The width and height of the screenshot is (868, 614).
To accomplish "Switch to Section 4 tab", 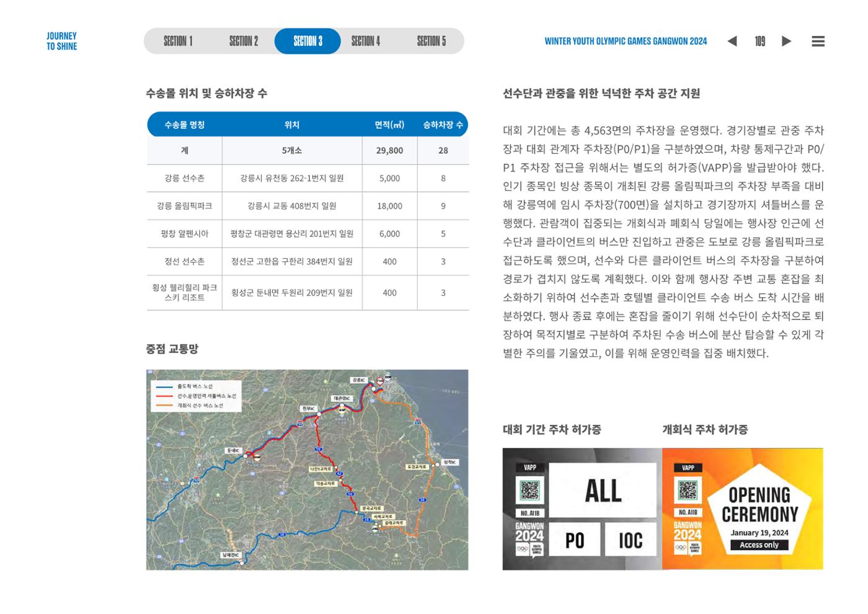I will [366, 42].
